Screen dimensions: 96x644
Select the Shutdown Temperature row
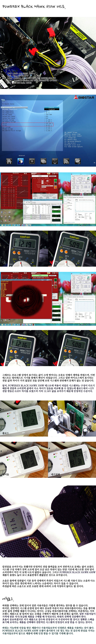pos(30,109)
